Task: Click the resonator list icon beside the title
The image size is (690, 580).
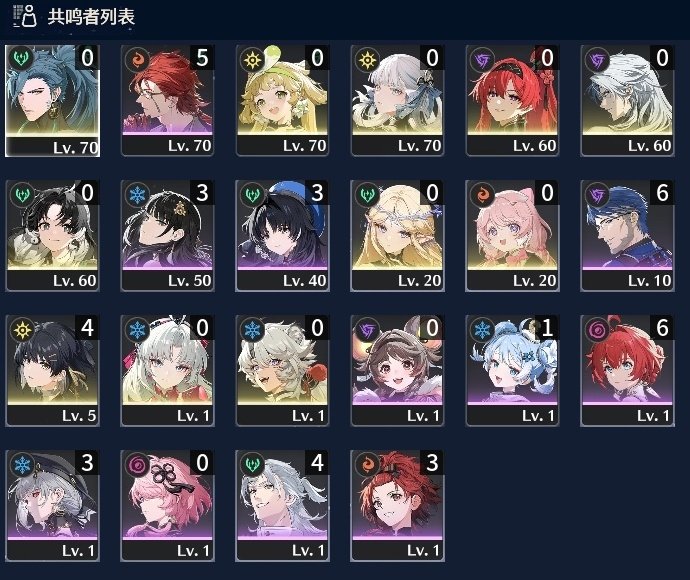Action: tap(24, 16)
